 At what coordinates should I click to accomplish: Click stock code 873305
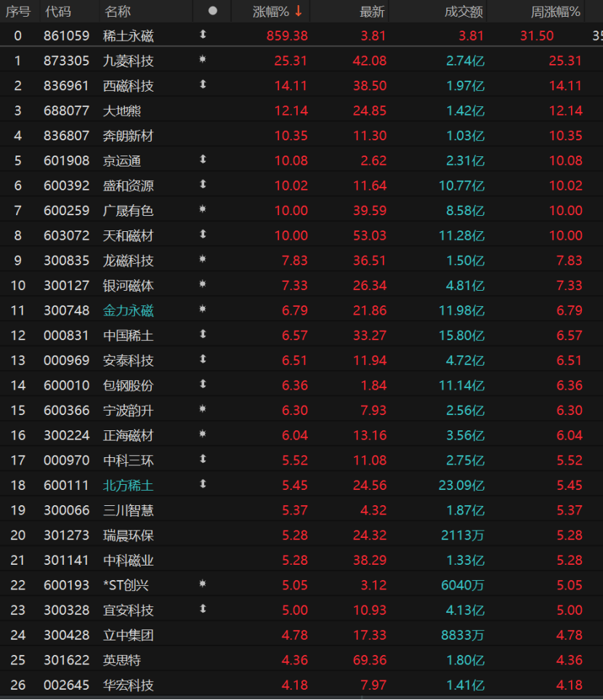coord(67,61)
